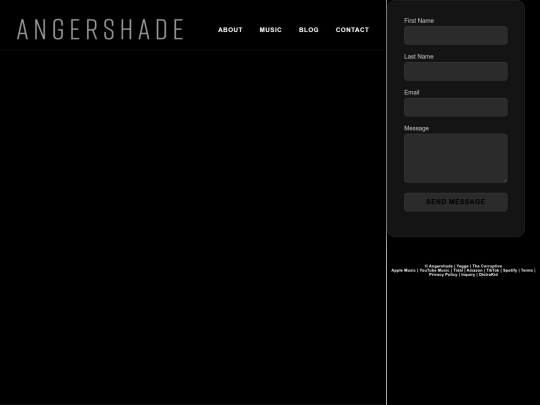
Task: Open the DistroKid footer link
Action: tap(488, 275)
